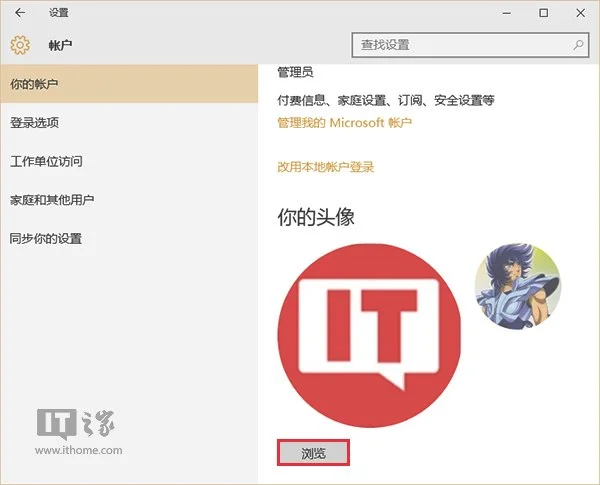Screen dimensions: 600x485
Task: Minimize the settings window
Action: pos(507,13)
